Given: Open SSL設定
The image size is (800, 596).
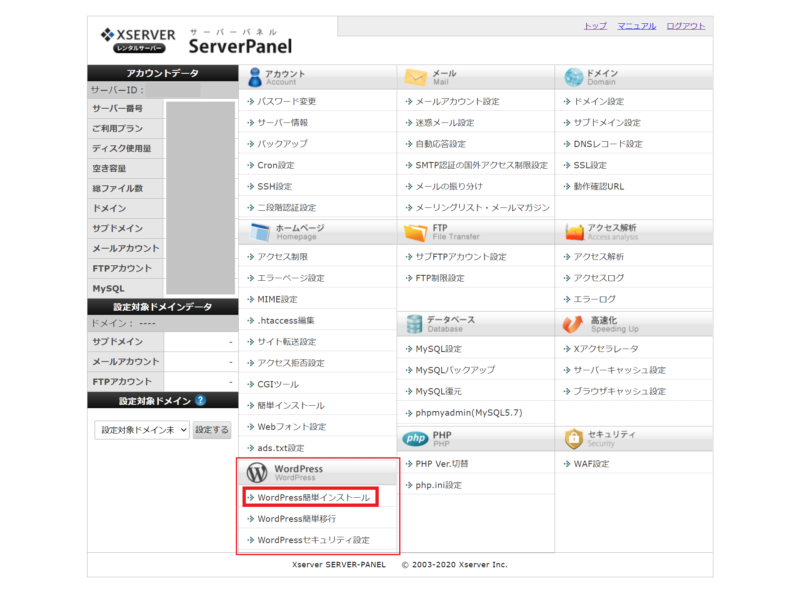Looking at the screenshot, I should point(590,165).
